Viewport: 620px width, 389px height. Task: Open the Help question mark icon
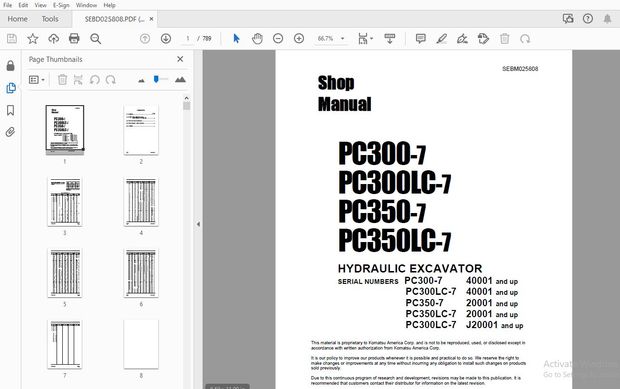588,19
